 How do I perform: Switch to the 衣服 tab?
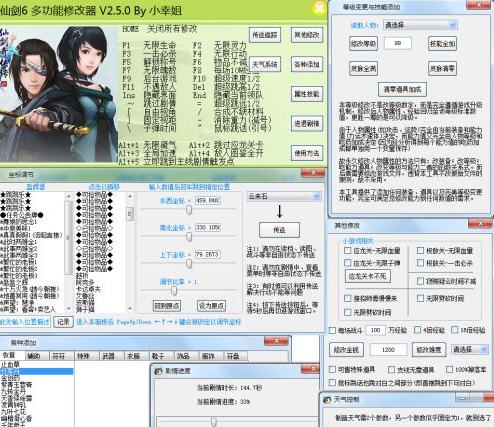pos(133,356)
